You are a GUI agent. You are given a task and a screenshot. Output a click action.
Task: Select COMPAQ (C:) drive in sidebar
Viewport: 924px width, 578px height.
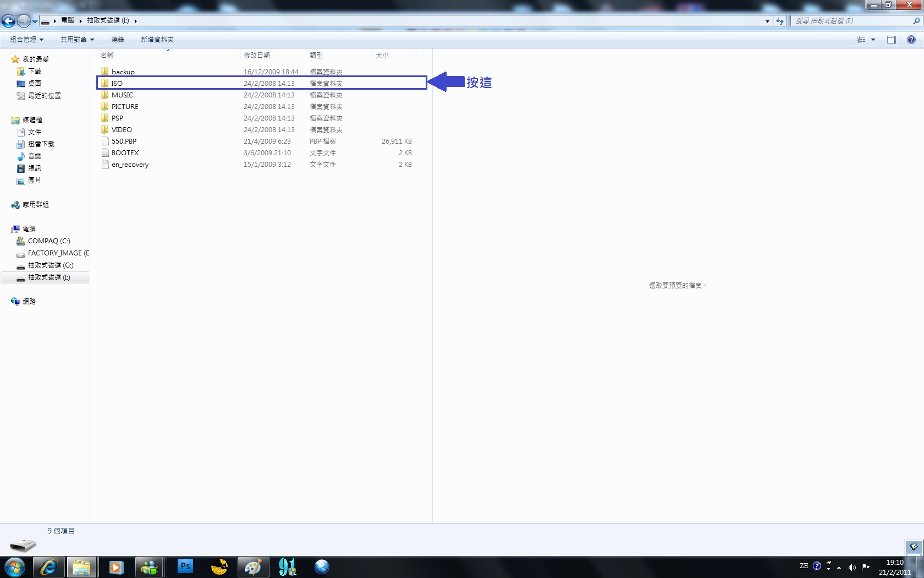pyautogui.click(x=43, y=241)
